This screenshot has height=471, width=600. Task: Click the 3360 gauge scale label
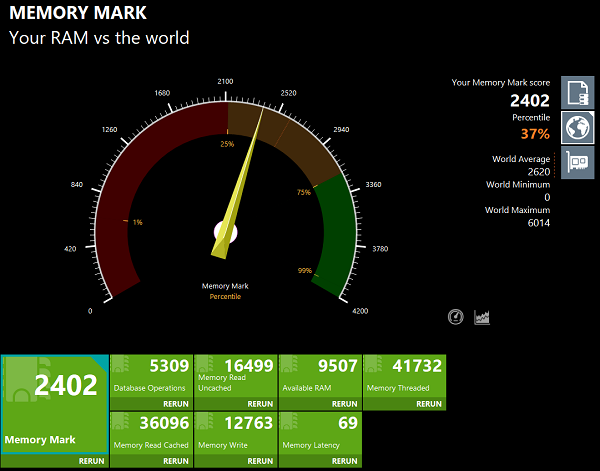coord(373,184)
